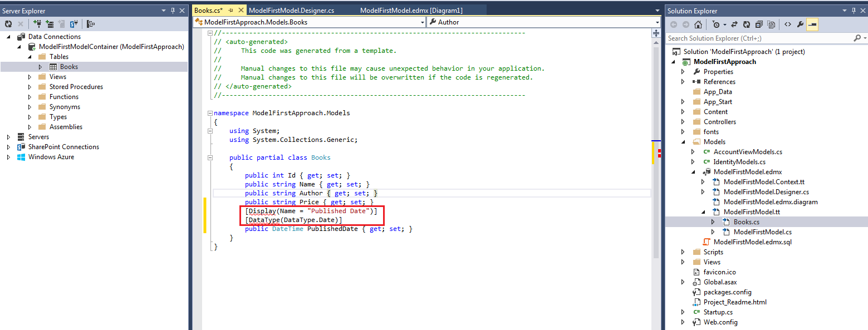Image resolution: width=868 pixels, height=330 pixels.
Task: Open Server Explorer window position menu
Action: pyautogui.click(x=164, y=11)
